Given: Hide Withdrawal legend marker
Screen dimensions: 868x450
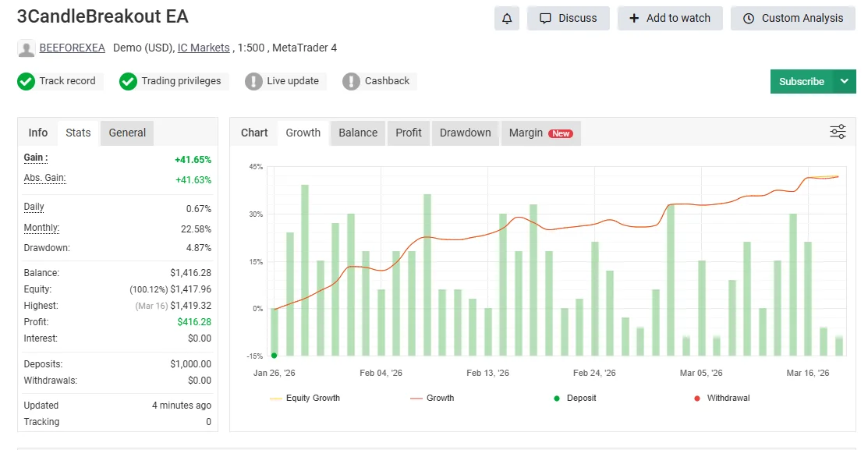Looking at the screenshot, I should pyautogui.click(x=721, y=398).
